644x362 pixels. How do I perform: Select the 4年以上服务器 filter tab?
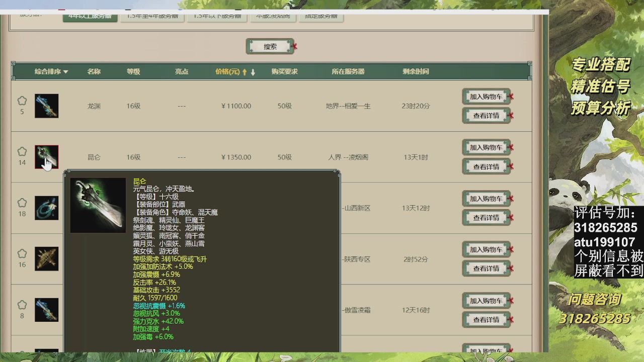90,16
